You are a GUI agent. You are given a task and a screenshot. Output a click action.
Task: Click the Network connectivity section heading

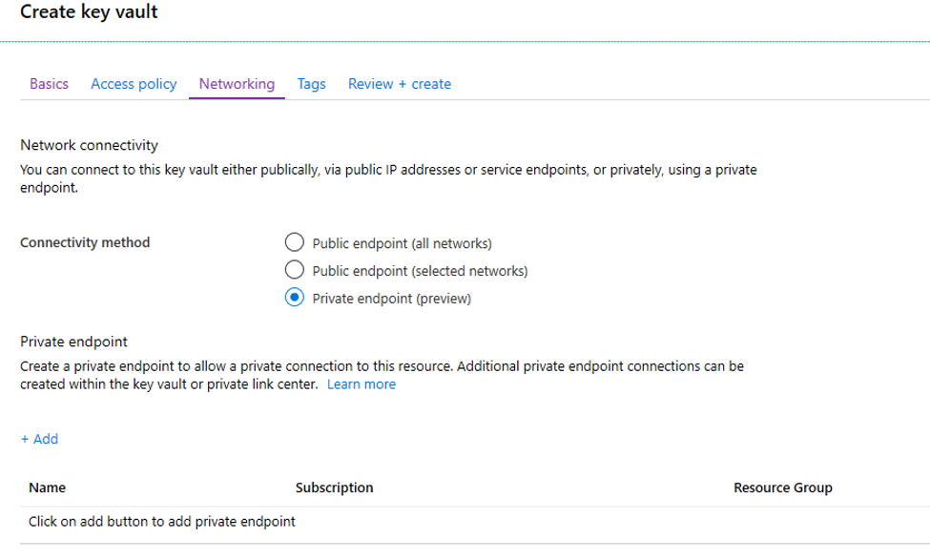pyautogui.click(x=89, y=145)
